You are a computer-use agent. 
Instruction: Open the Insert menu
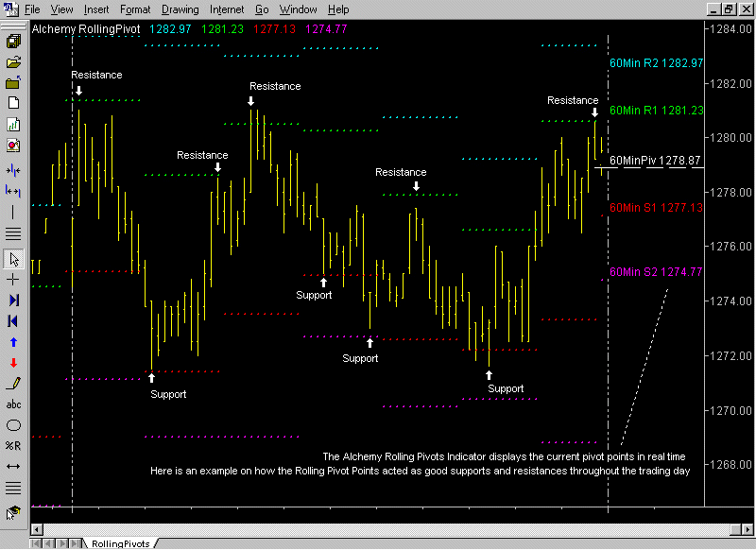[x=96, y=9]
